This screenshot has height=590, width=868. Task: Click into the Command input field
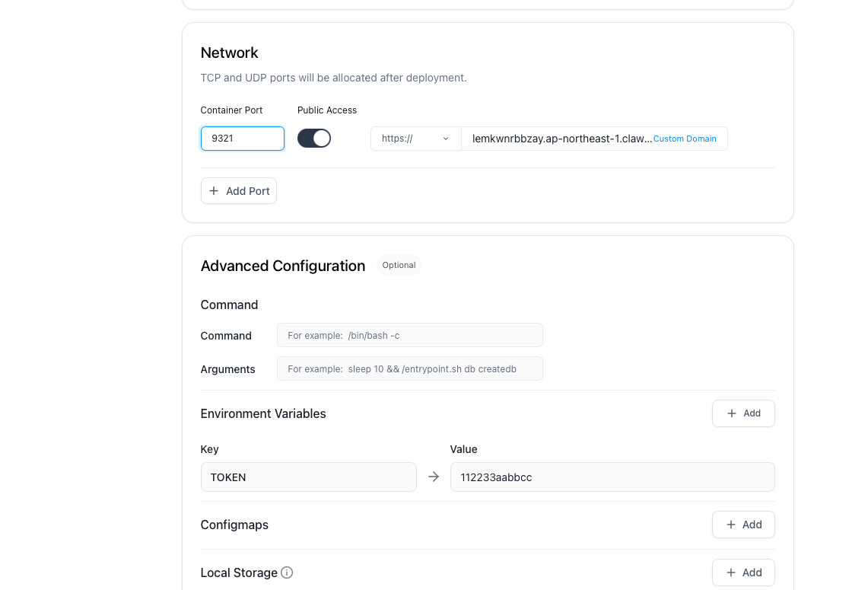(409, 335)
